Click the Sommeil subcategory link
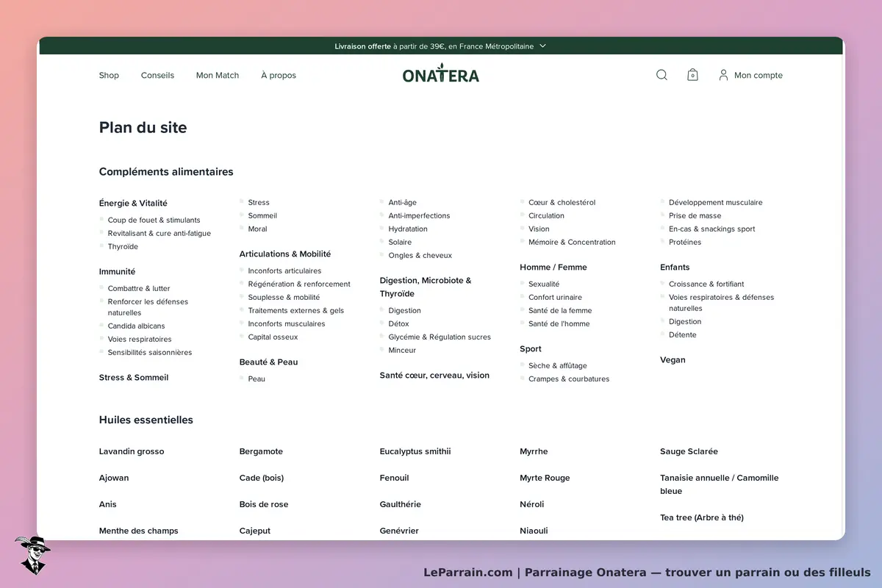882x588 pixels. pos(262,215)
